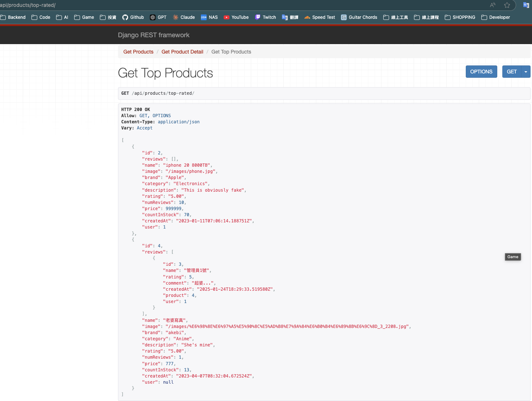The image size is (532, 401).
Task: Open the Github bookmark
Action: point(133,17)
